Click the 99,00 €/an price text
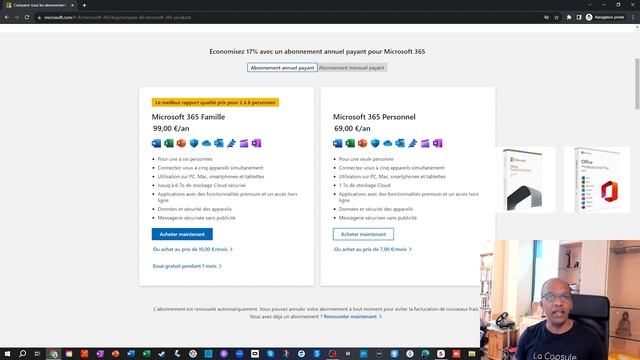The height and width of the screenshot is (360, 640). click(171, 129)
